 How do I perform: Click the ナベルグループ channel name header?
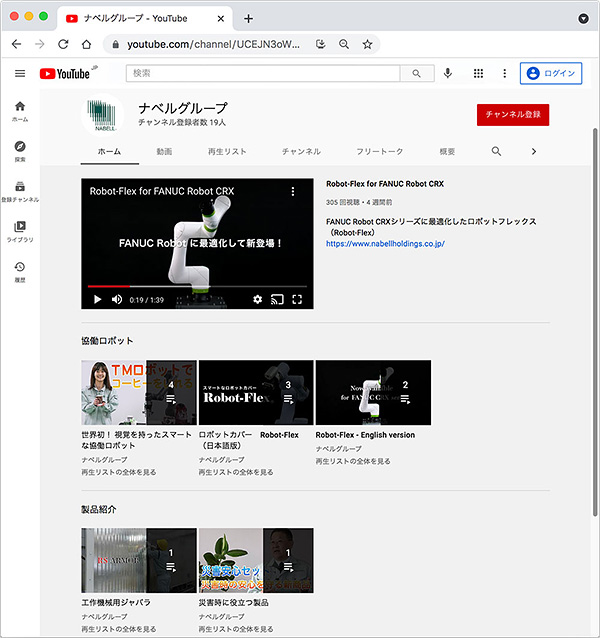183,108
